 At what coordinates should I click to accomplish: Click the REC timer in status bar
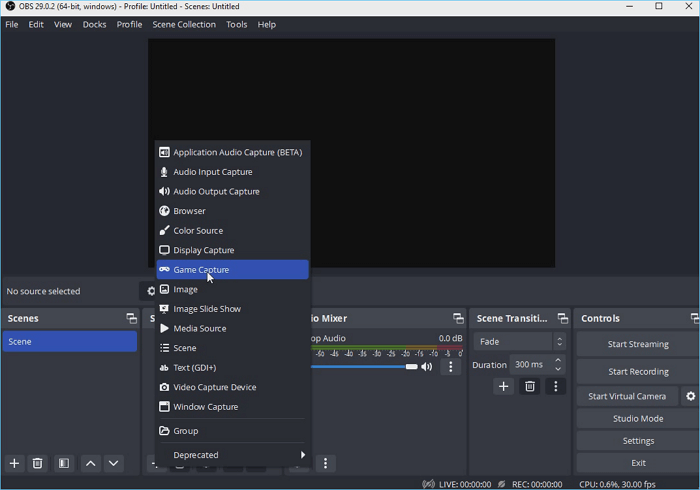[537, 484]
